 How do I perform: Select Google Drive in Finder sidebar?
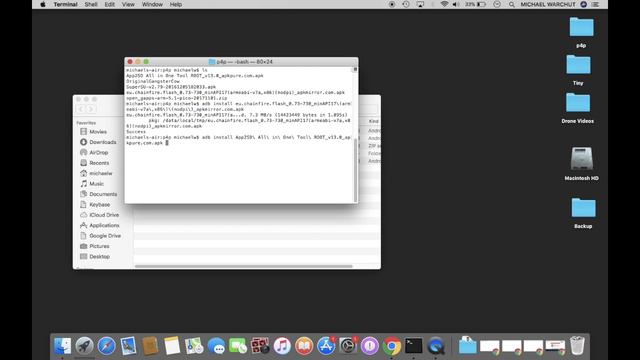[x=105, y=236]
